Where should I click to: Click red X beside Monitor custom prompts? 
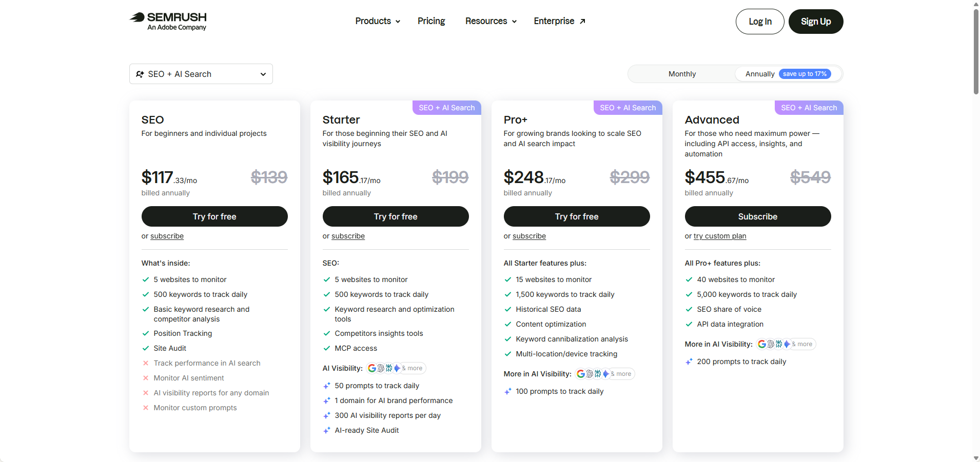pyautogui.click(x=146, y=408)
